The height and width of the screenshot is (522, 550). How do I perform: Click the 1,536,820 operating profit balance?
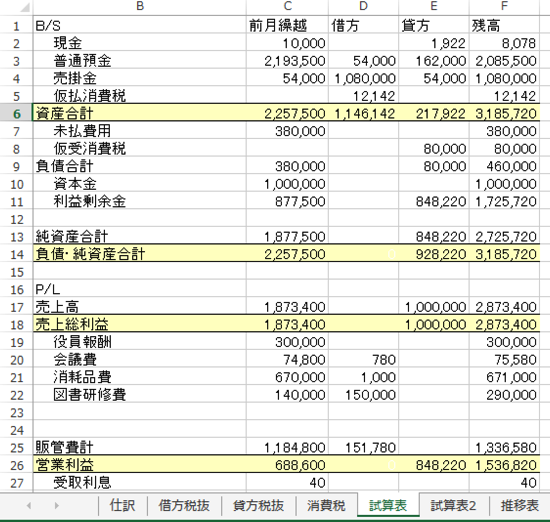coord(504,465)
